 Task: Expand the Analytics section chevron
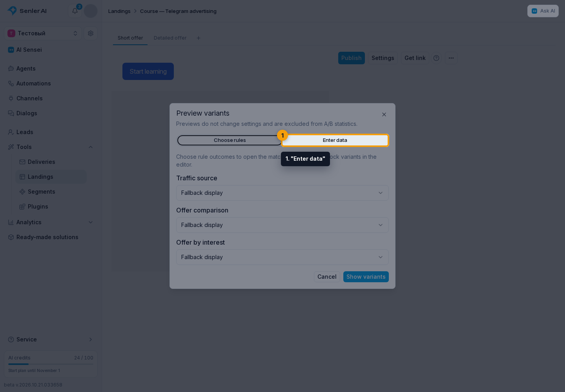(x=91, y=222)
